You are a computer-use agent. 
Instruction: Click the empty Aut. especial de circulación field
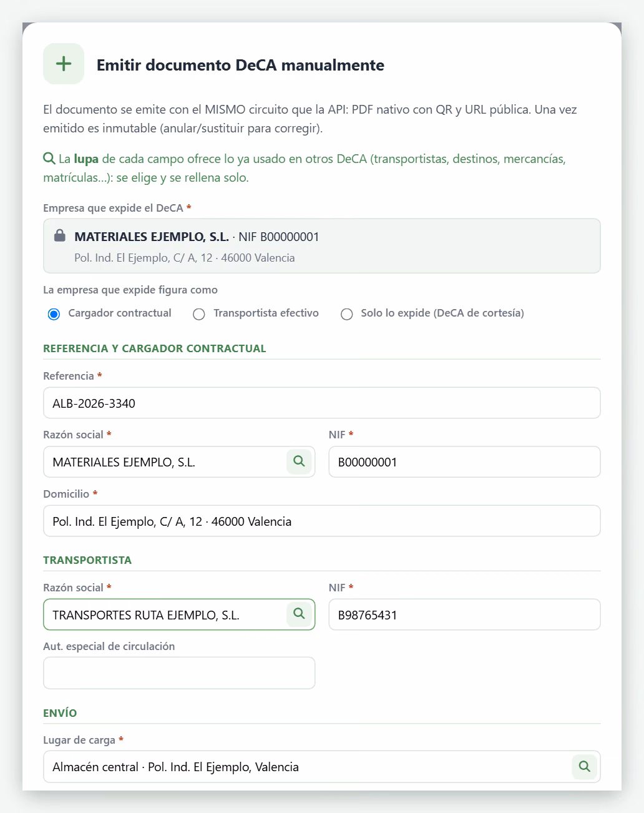click(x=179, y=673)
